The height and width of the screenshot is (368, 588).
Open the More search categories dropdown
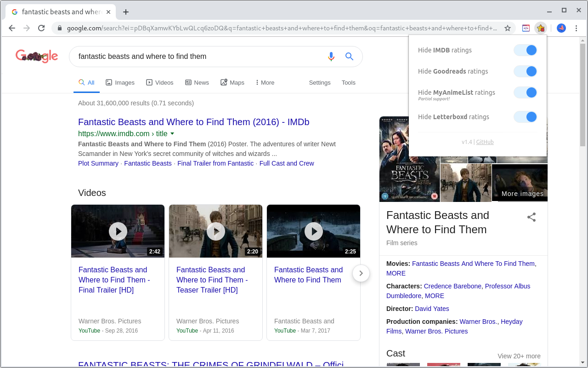[265, 82]
